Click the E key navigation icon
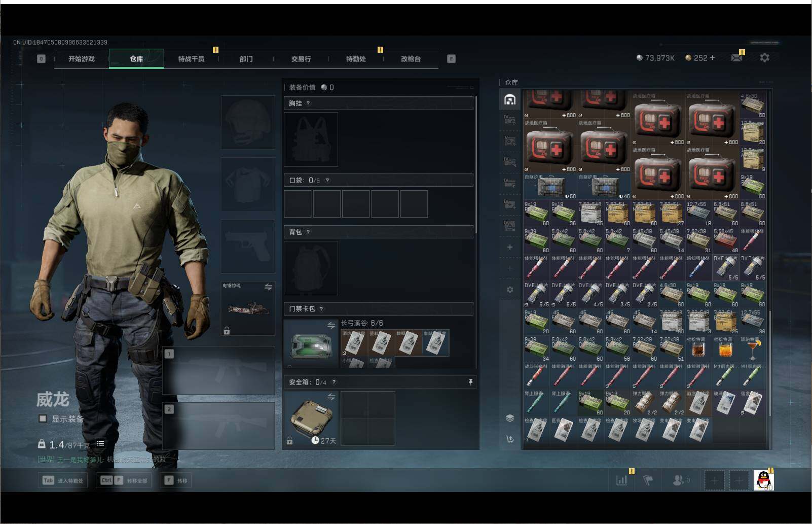The image size is (812, 524). tap(451, 59)
